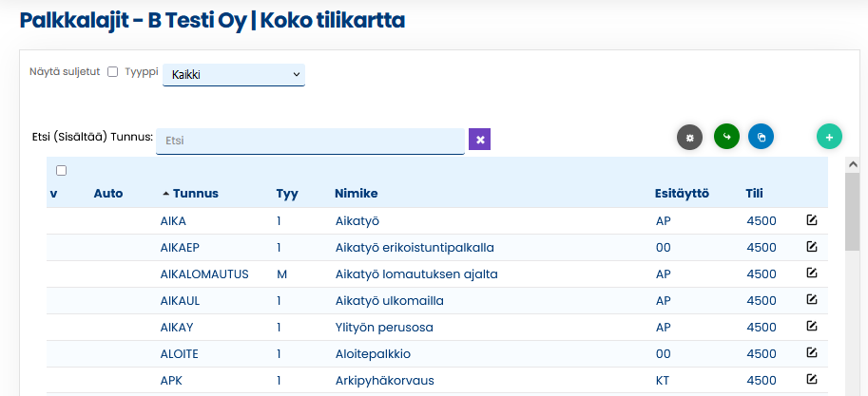Select the AIKAY code cell
Viewport: 868px width, 396px height.
click(x=177, y=328)
